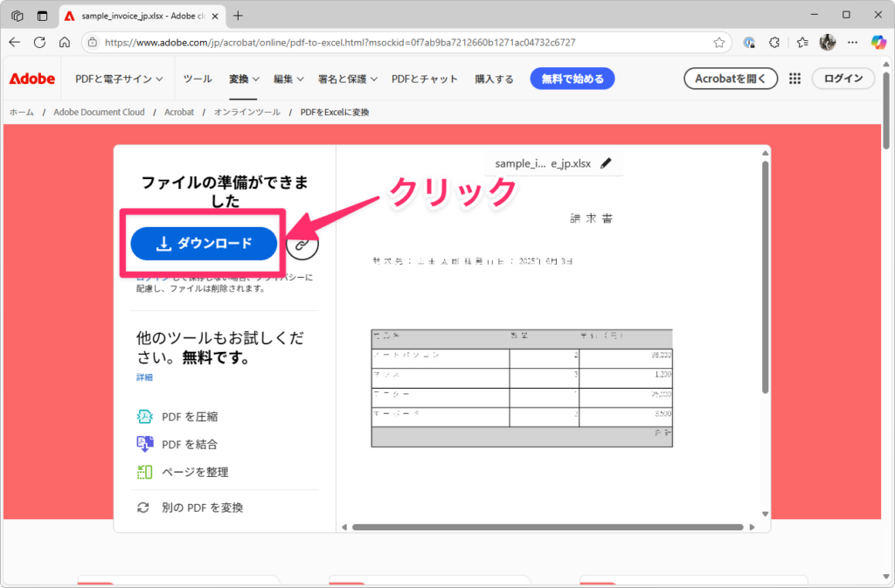
Task: Select the PDF を結合 text label
Action: pos(190,445)
